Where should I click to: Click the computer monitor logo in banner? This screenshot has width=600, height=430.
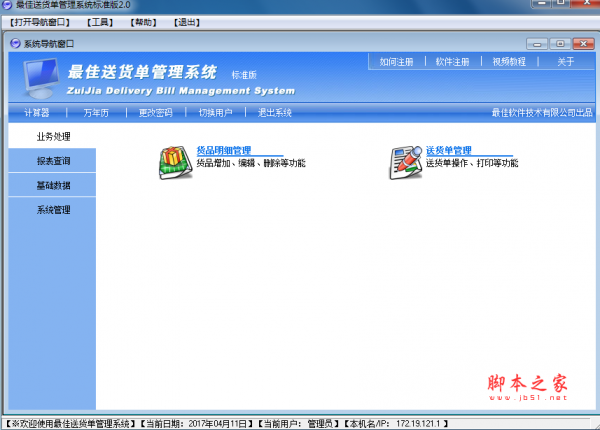pyautogui.click(x=41, y=78)
